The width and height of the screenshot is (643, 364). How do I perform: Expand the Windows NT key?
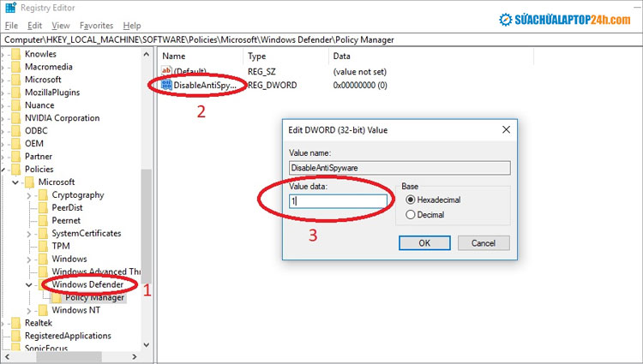(x=28, y=311)
